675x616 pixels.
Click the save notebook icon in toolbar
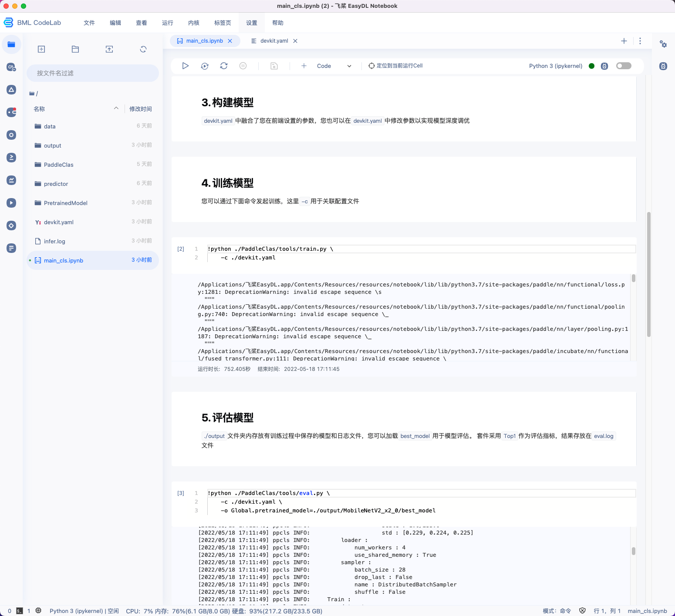point(274,66)
